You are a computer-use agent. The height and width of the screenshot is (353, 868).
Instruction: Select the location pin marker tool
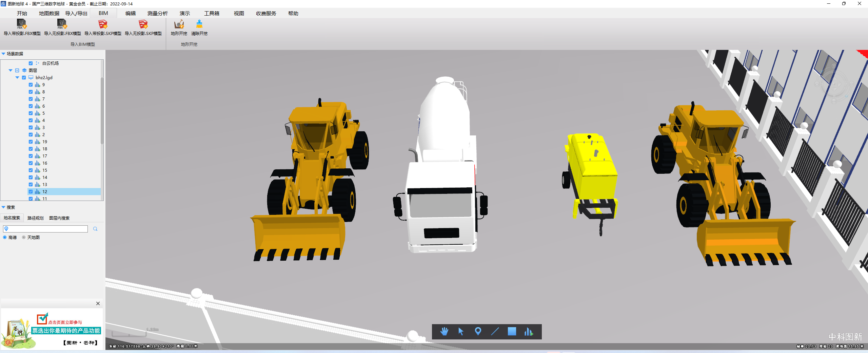(x=478, y=332)
